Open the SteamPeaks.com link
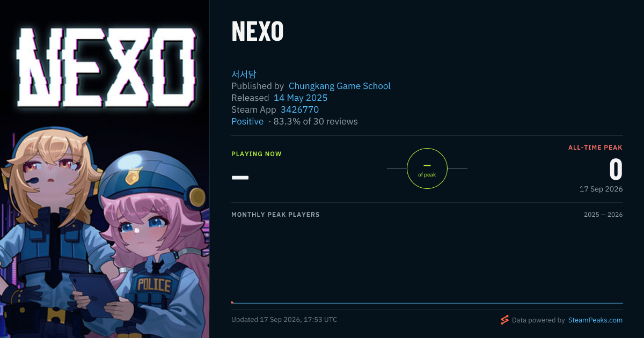 pos(595,320)
